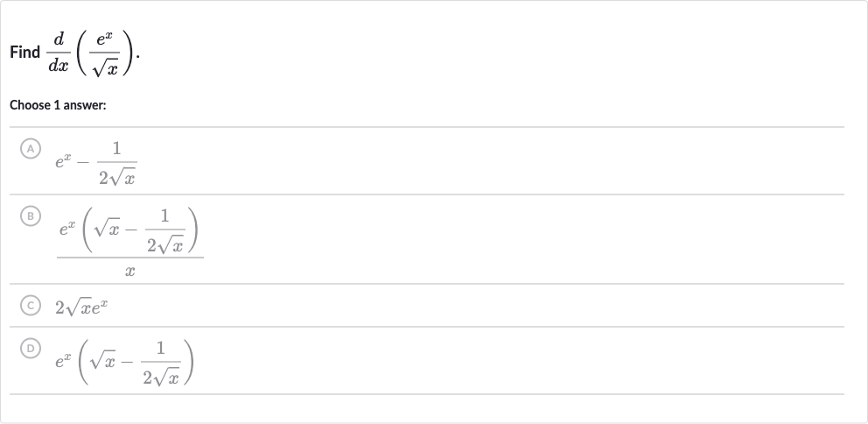Click the fraction bar of answer B

[130, 258]
